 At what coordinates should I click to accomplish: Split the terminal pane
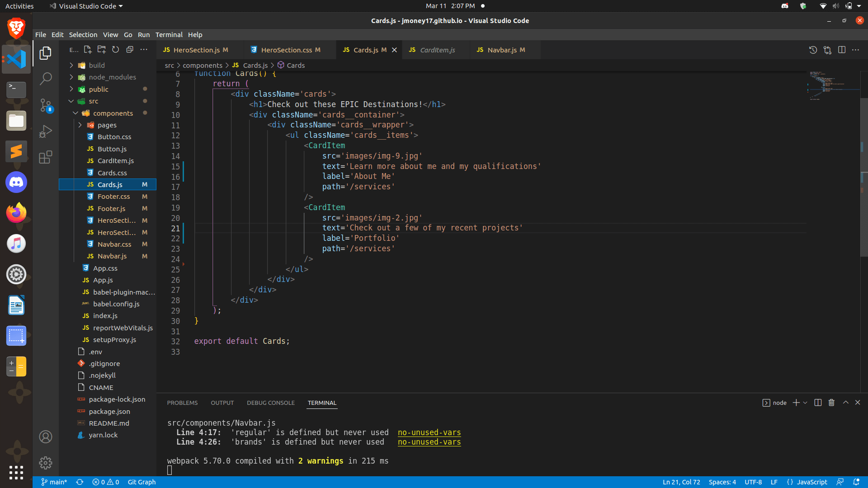pos(818,403)
